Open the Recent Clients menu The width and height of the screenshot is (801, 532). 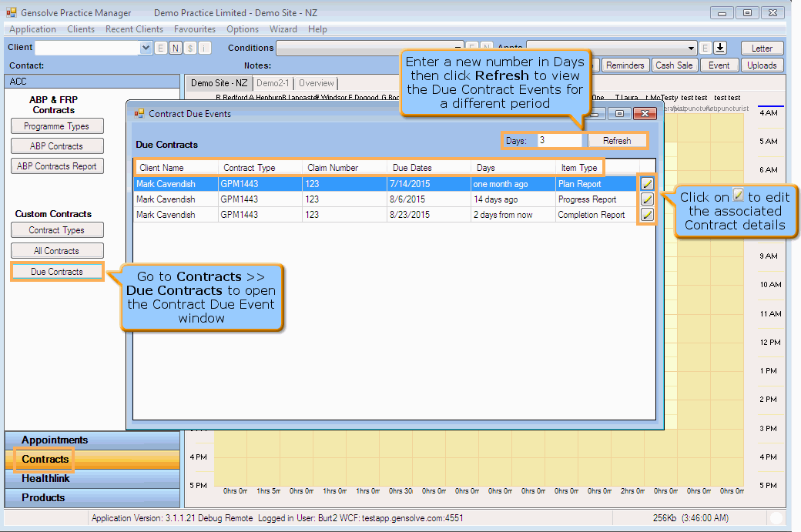coord(134,29)
